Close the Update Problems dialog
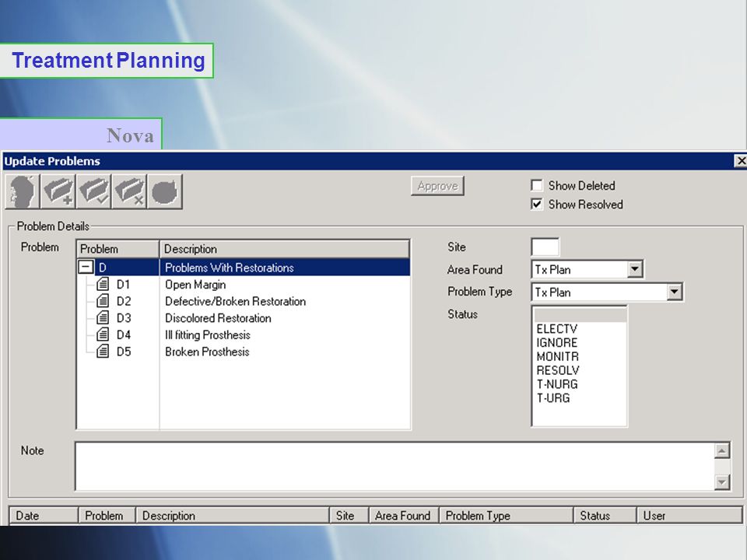This screenshot has width=747, height=560. pyautogui.click(x=740, y=161)
